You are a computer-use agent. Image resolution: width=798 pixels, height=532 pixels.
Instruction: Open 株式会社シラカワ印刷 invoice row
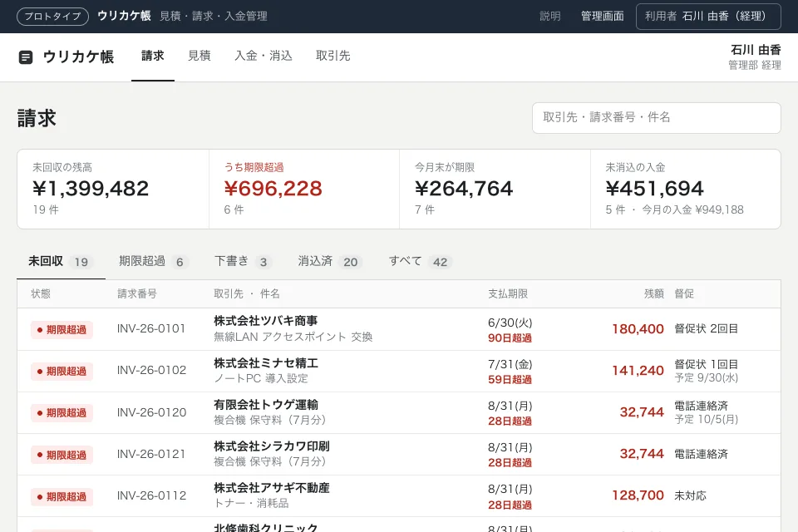pos(399,455)
